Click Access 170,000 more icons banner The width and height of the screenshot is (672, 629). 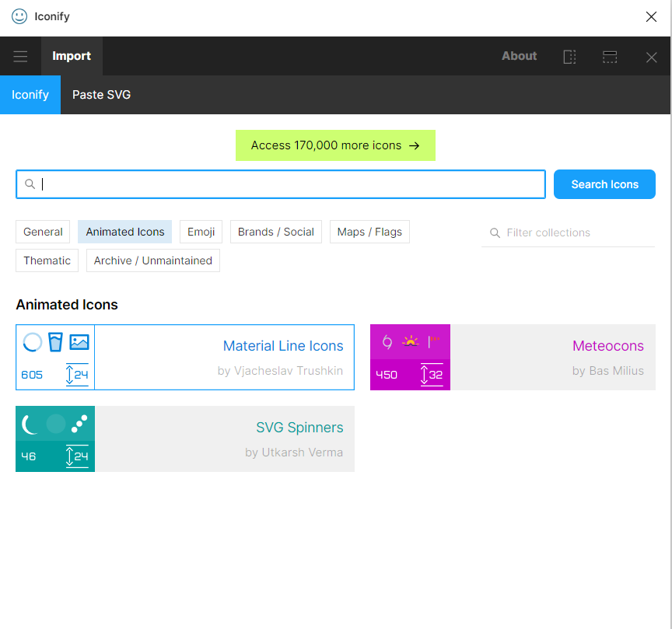[x=335, y=145]
